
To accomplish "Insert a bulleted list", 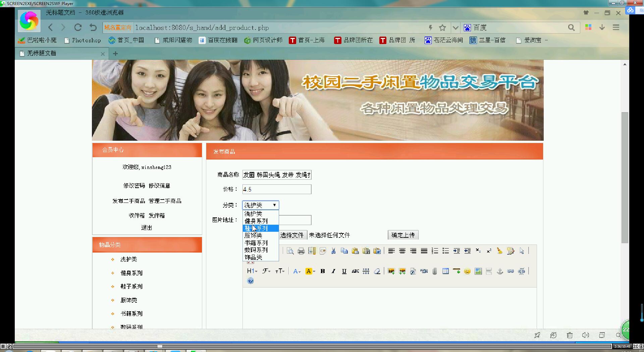I will click(445, 251).
